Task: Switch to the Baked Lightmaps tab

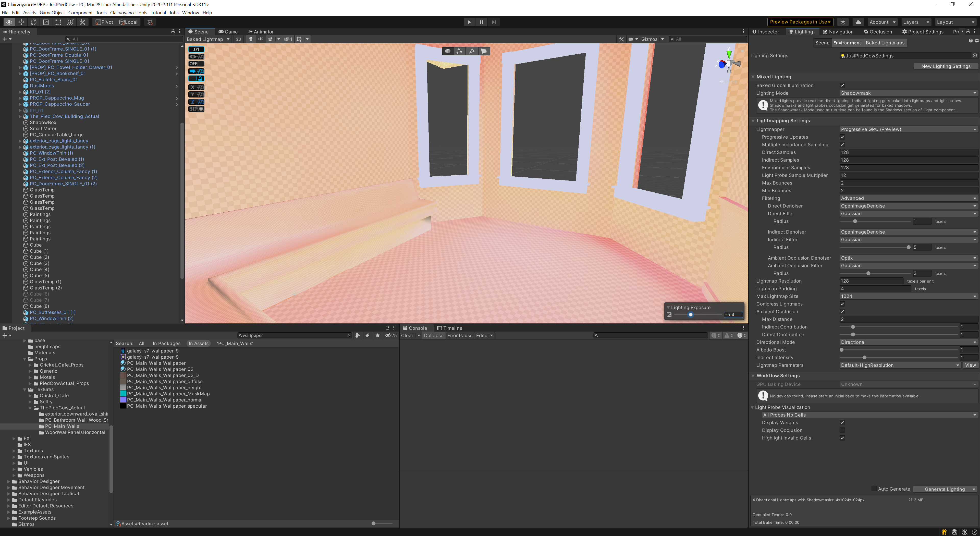Action: (x=885, y=43)
